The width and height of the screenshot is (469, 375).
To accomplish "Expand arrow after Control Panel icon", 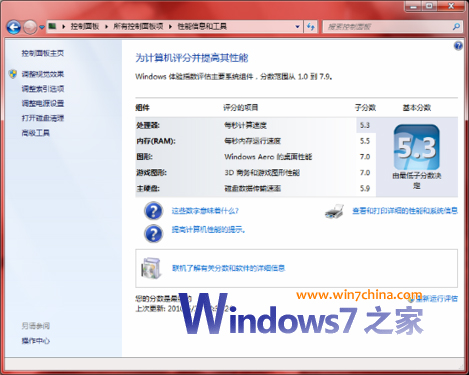I will tap(63, 27).
